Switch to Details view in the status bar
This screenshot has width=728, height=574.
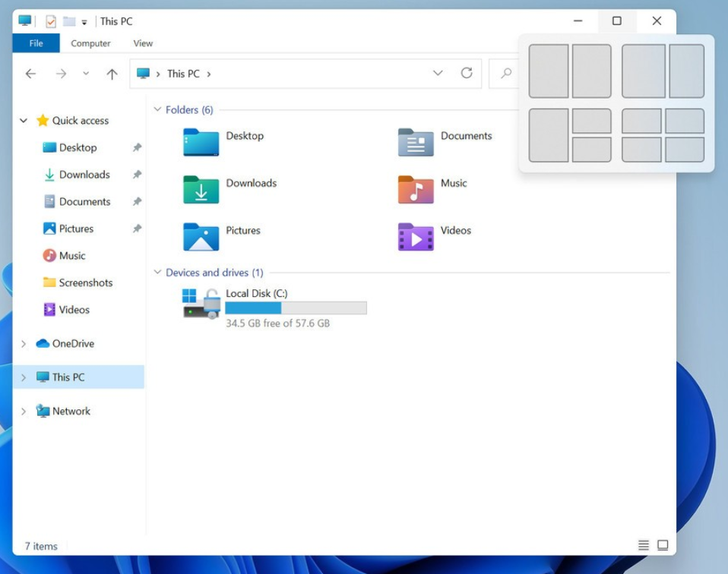(644, 545)
